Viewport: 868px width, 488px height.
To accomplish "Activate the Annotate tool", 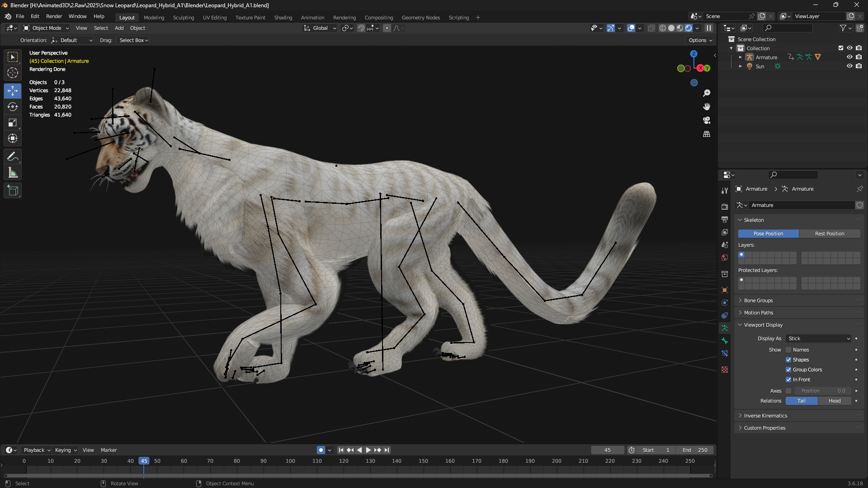I will tap(13, 157).
